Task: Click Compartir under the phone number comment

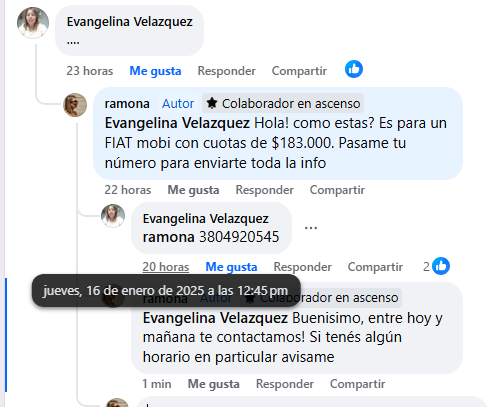Action: coord(375,267)
